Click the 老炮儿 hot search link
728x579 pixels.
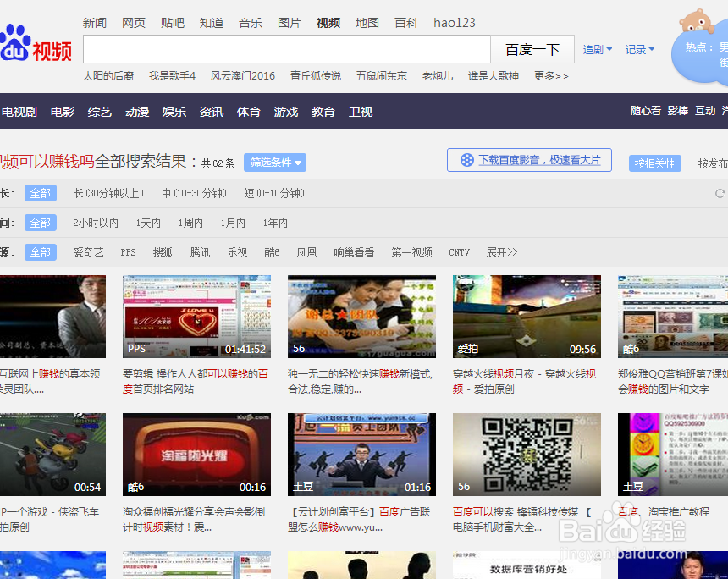tap(438, 75)
